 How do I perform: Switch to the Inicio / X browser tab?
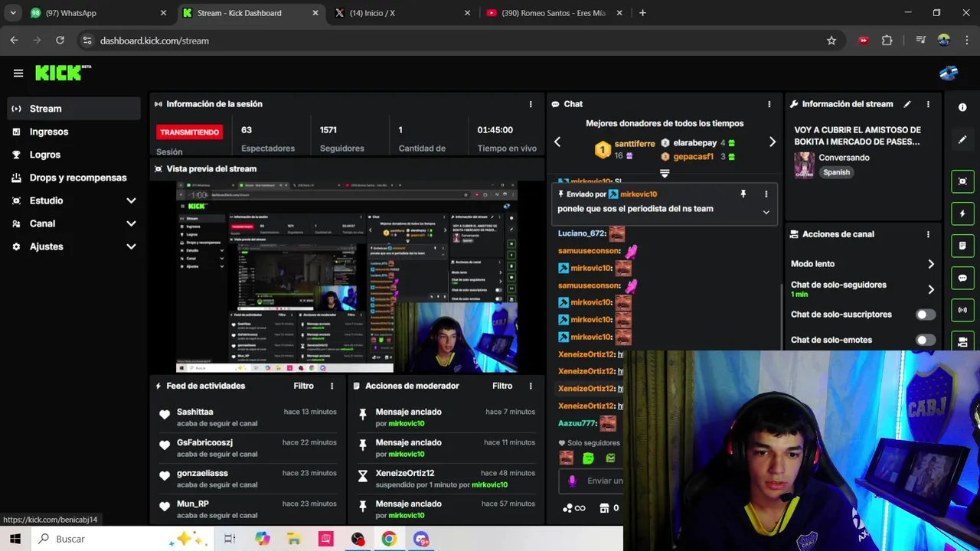pyautogui.click(x=401, y=13)
